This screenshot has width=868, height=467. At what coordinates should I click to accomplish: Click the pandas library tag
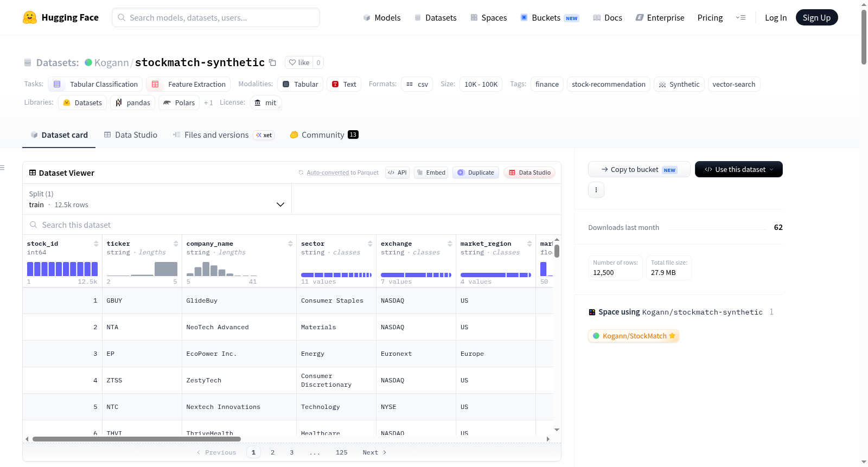coord(133,103)
